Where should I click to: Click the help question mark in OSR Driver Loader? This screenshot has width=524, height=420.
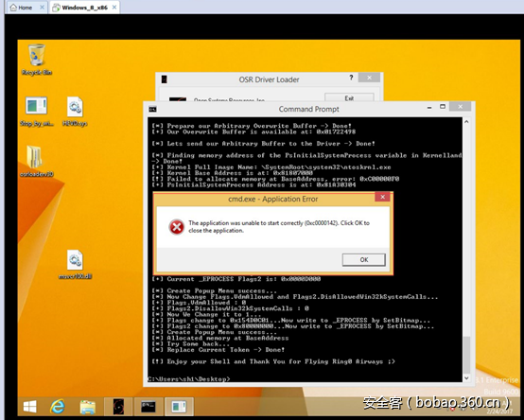tap(351, 78)
